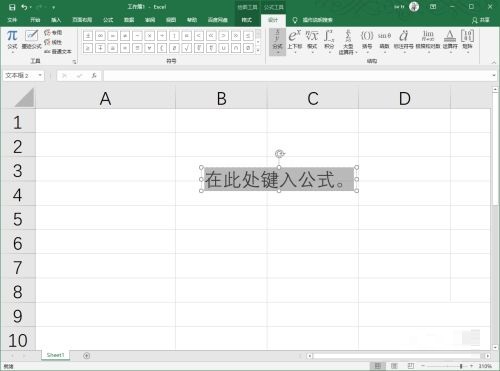500x371 pixels.
Task: Click the Share (共享) button
Action: (481, 20)
